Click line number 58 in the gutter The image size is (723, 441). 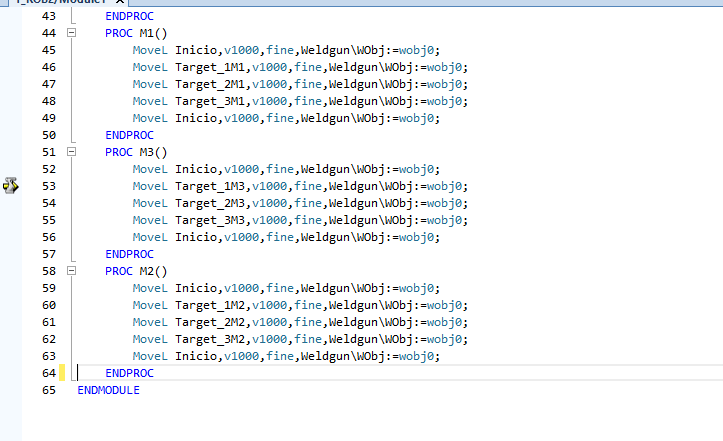click(49, 271)
